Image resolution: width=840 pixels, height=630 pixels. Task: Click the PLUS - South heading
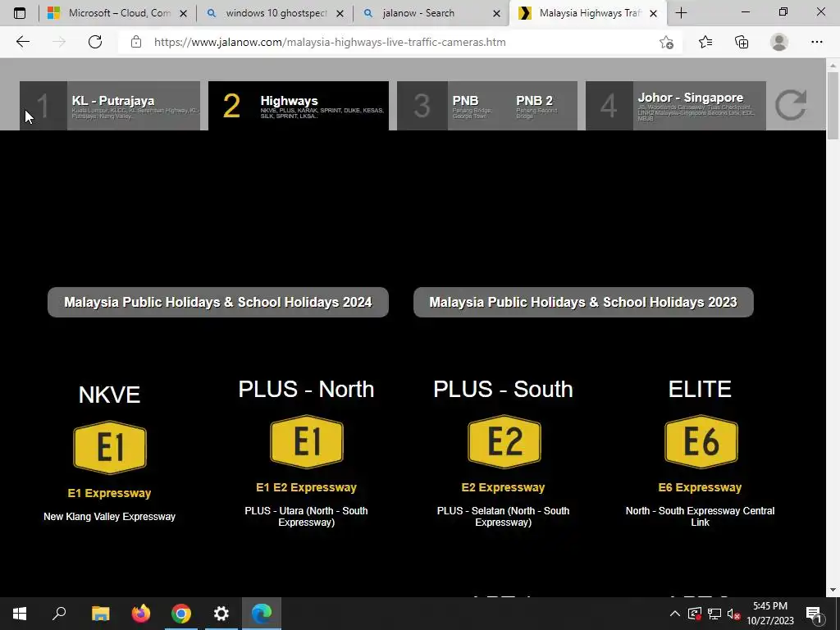(503, 390)
